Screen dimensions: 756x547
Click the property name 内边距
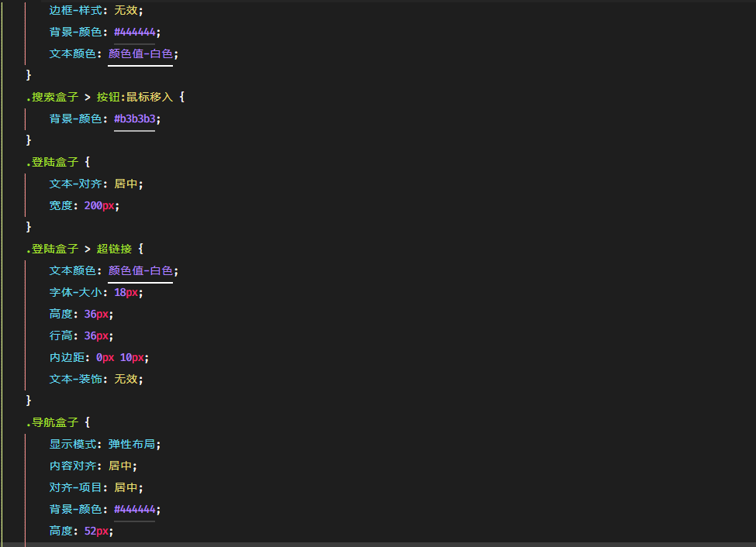(x=67, y=357)
